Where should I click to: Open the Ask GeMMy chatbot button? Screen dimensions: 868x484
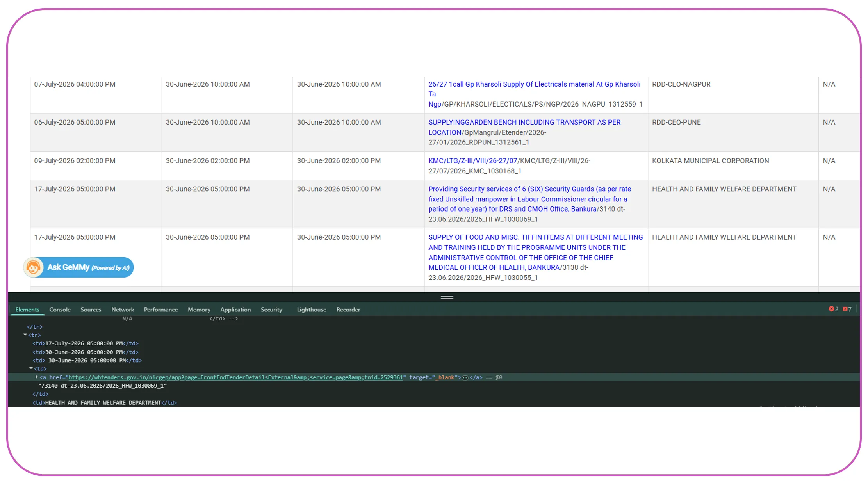(78, 267)
